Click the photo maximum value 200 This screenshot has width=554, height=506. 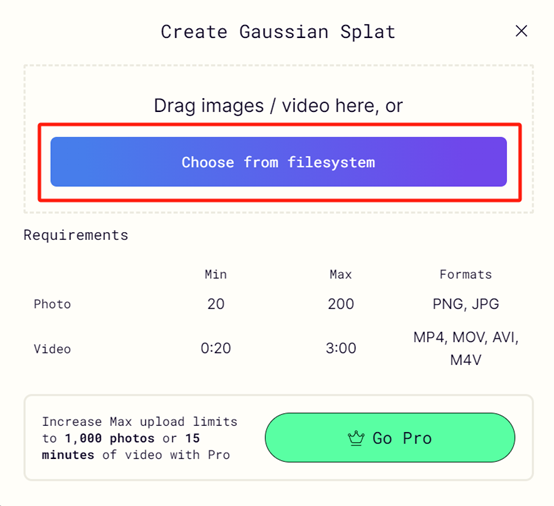tap(341, 304)
